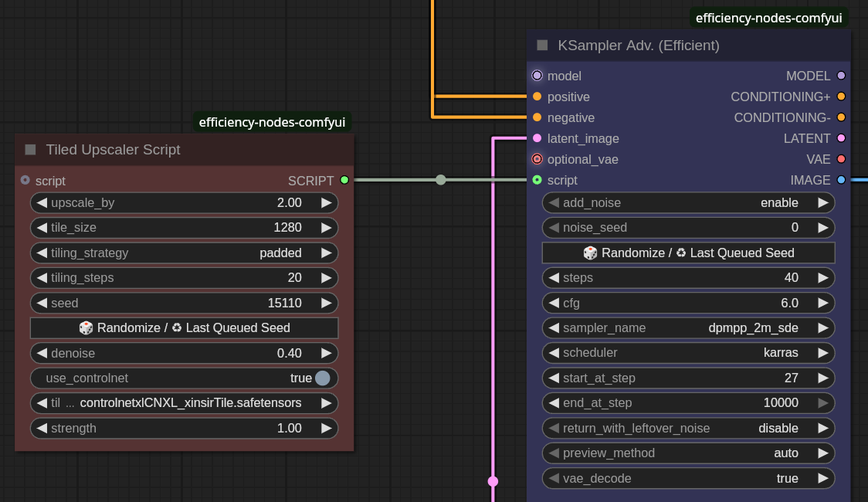Decrease denoise with the left arrow
The height and width of the screenshot is (502, 868).
[42, 353]
